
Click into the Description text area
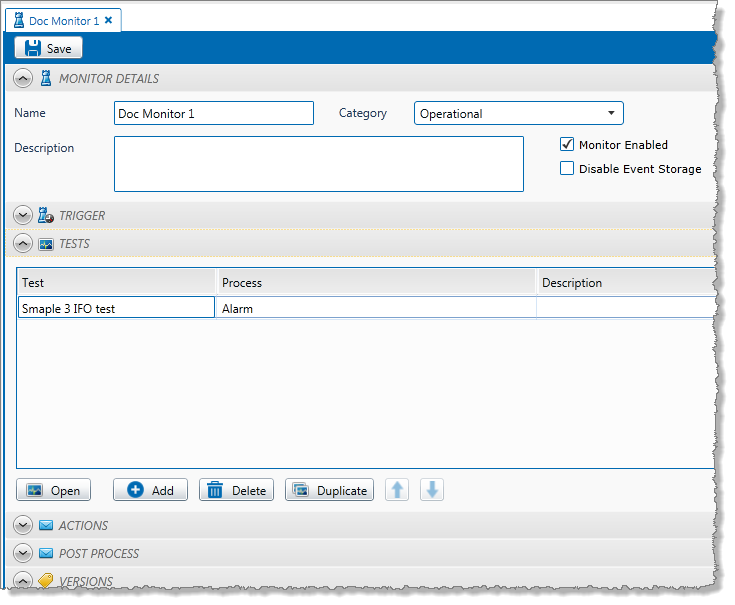pos(318,163)
